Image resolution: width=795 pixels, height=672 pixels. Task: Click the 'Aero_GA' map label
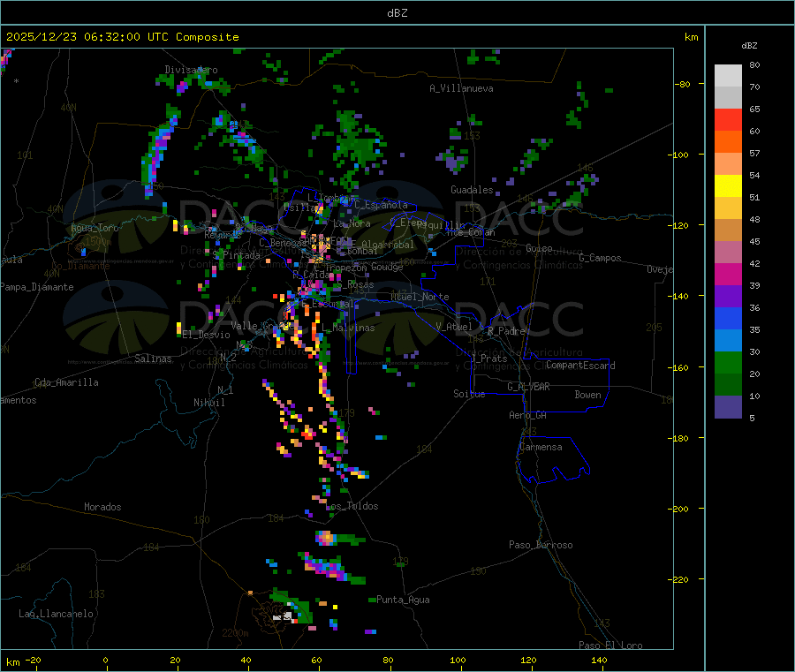528,416
